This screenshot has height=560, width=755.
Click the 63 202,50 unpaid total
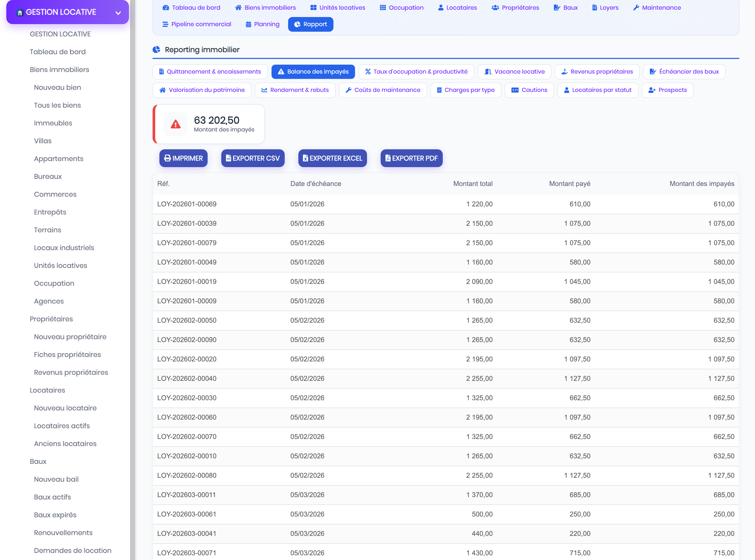216,120
